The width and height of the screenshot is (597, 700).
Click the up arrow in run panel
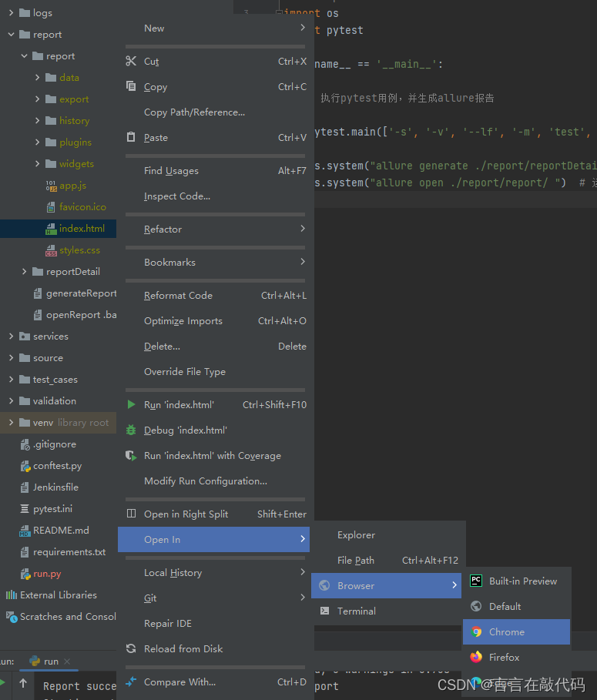click(23, 682)
